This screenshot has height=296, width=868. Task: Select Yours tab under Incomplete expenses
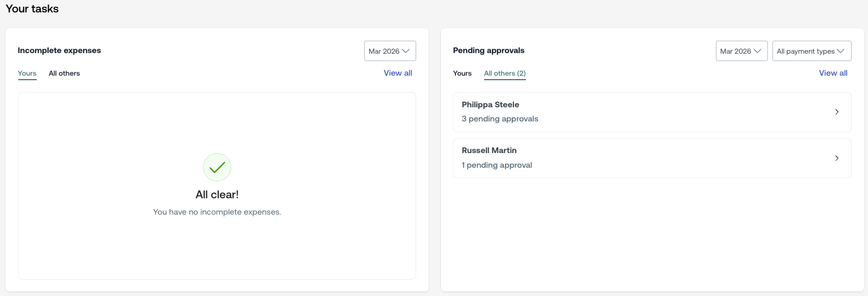pos(27,73)
